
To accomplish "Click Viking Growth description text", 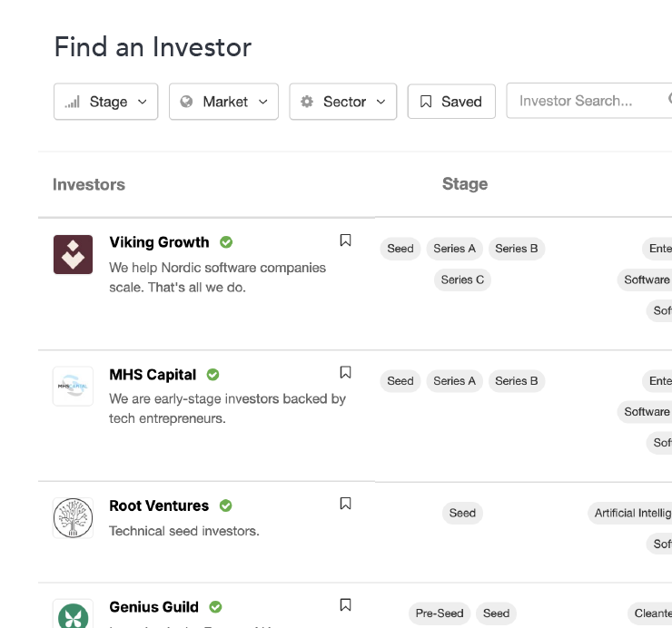I will pyautogui.click(x=217, y=278).
